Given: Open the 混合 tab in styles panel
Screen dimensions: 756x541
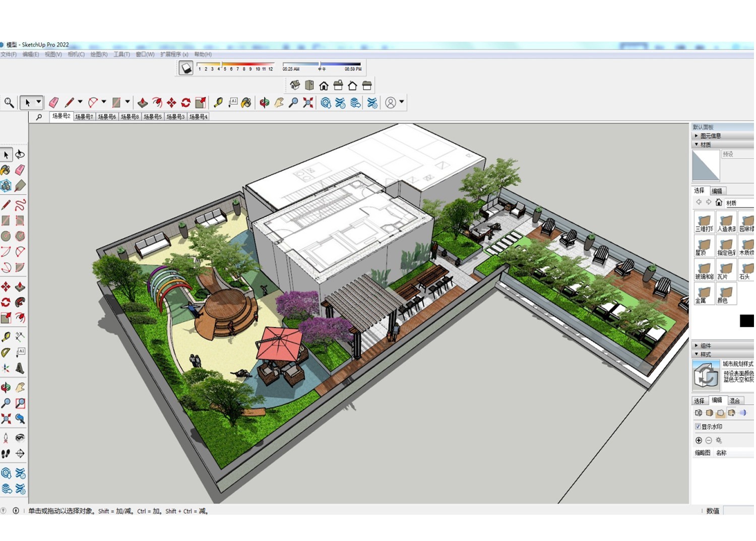Looking at the screenshot, I should pos(735,401).
